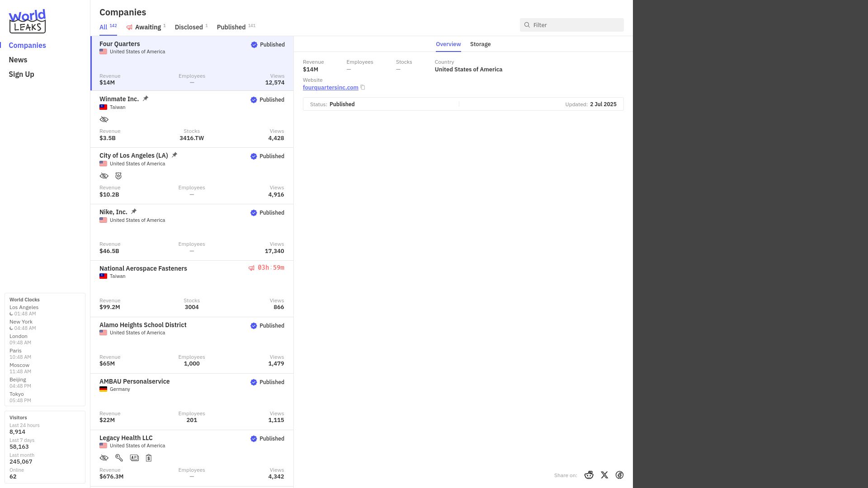868x488 pixels.
Task: Click the financial document icon under Legacy Health LLC
Action: 149,458
